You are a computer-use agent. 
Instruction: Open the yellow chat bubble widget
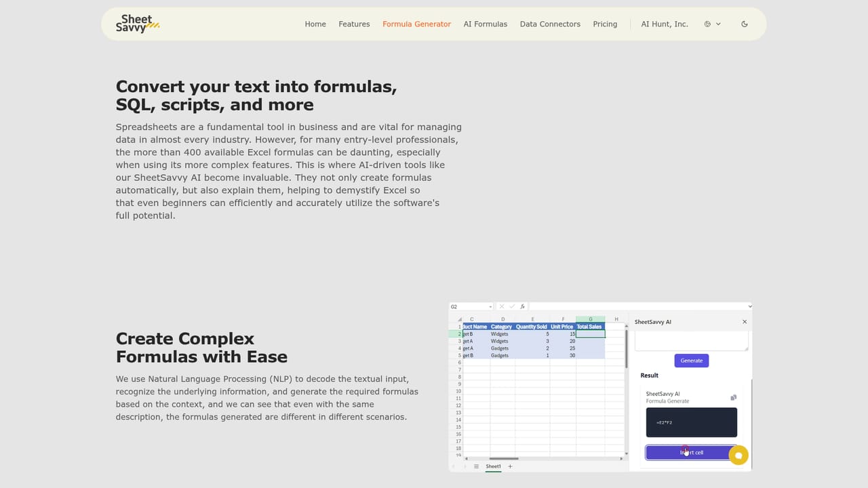pos(738,455)
